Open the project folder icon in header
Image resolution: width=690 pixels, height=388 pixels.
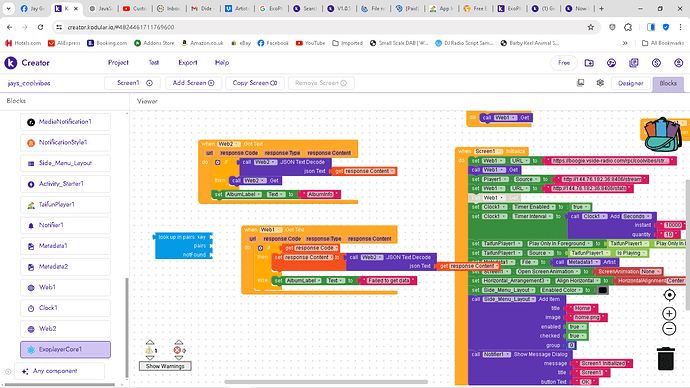tap(589, 63)
